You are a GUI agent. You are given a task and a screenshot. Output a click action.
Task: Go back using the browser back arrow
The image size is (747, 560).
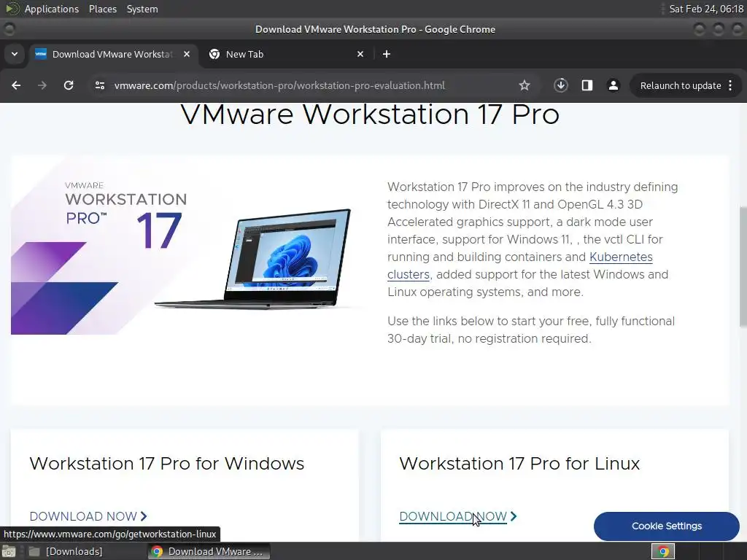pos(16,85)
